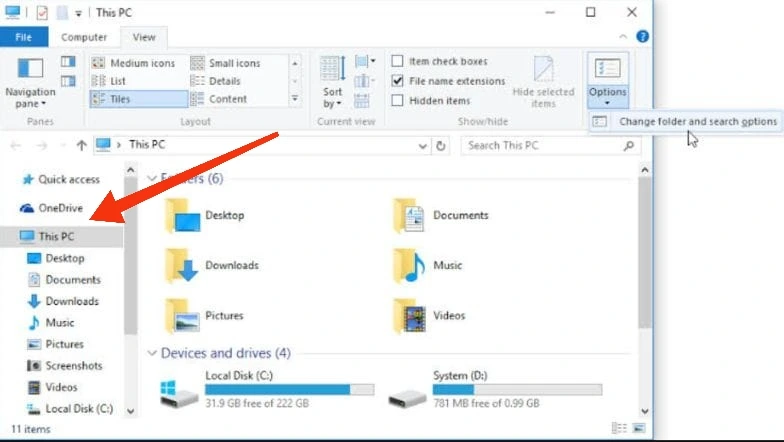Open Customize Quick Access Toolbar dropdown
Image resolution: width=784 pixels, height=442 pixels.
click(78, 14)
